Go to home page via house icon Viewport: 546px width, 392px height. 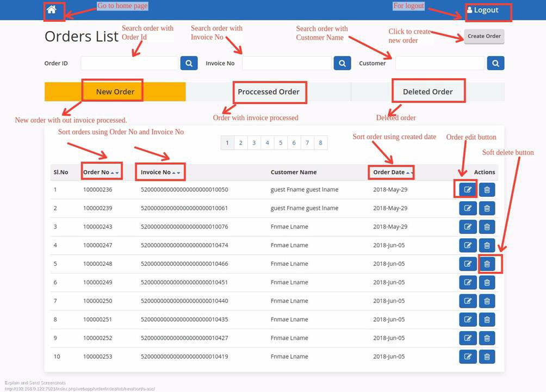pyautogui.click(x=52, y=10)
